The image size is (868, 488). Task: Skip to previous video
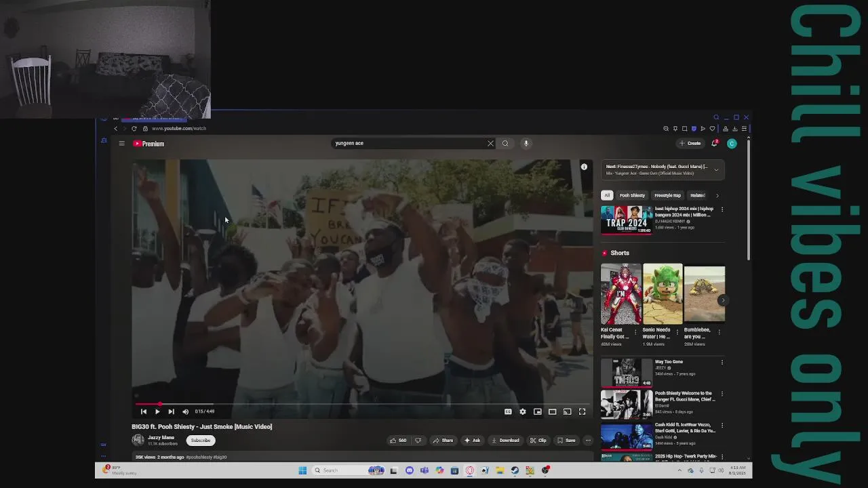click(x=144, y=411)
